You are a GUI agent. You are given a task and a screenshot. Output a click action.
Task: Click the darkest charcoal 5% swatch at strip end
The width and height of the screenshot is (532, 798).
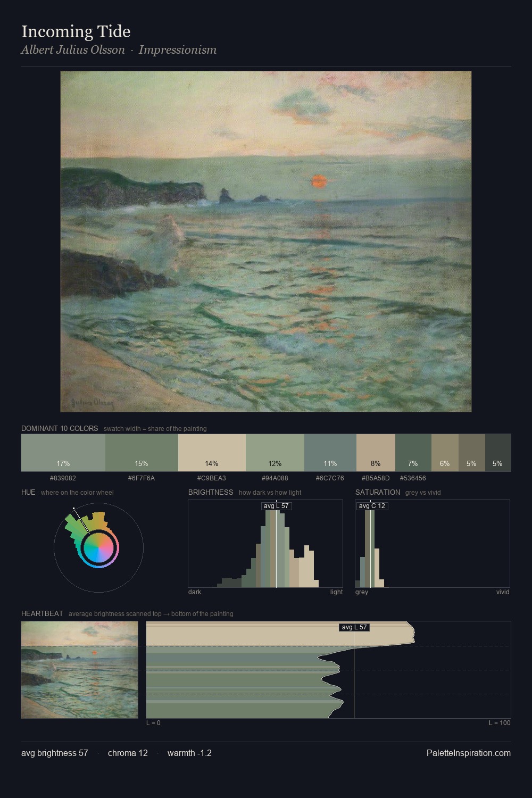click(x=498, y=453)
